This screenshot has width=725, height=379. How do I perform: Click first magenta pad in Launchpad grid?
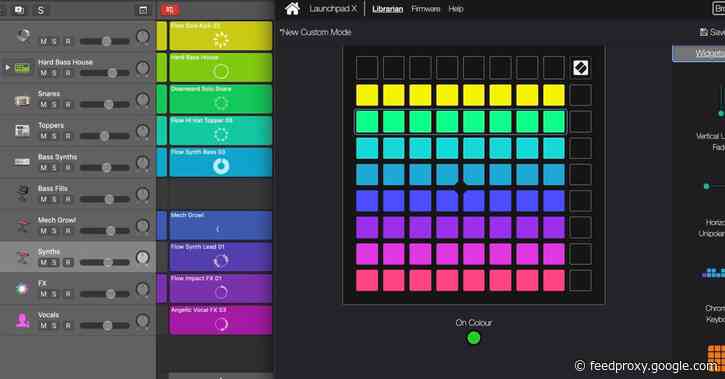pos(367,254)
